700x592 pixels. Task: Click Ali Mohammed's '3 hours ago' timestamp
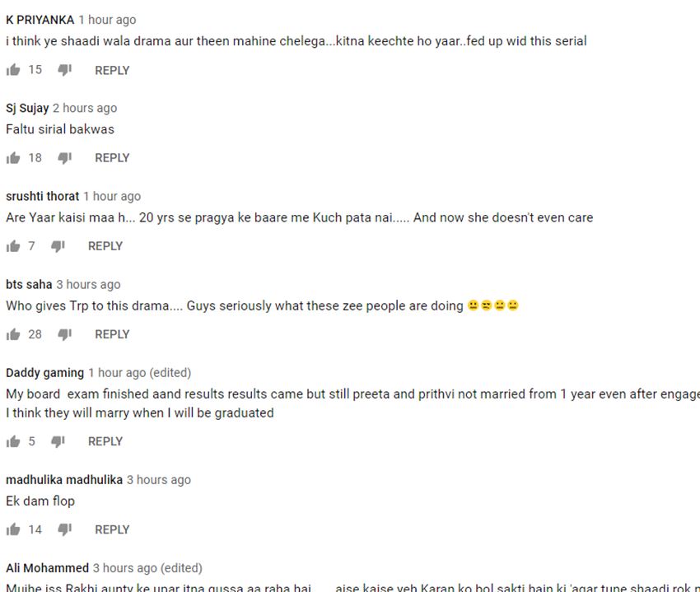click(x=124, y=568)
